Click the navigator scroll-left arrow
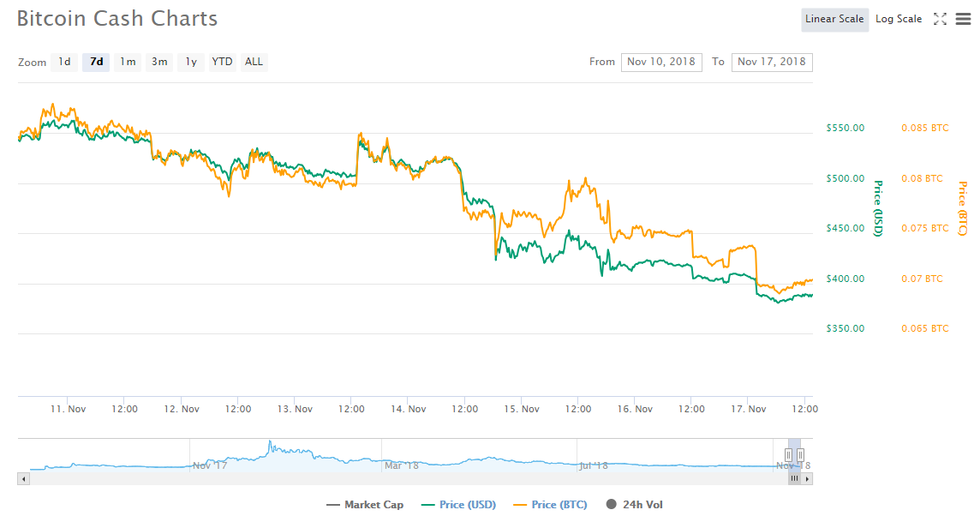The width and height of the screenshot is (980, 516). pos(23,479)
